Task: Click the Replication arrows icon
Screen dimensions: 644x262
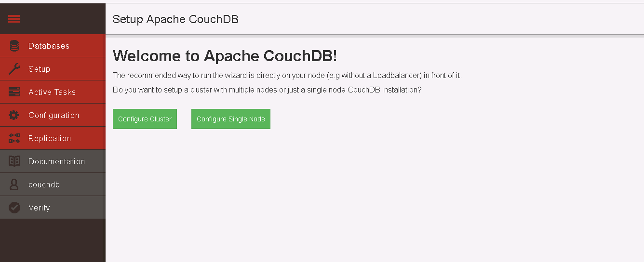Action: pyautogui.click(x=14, y=138)
